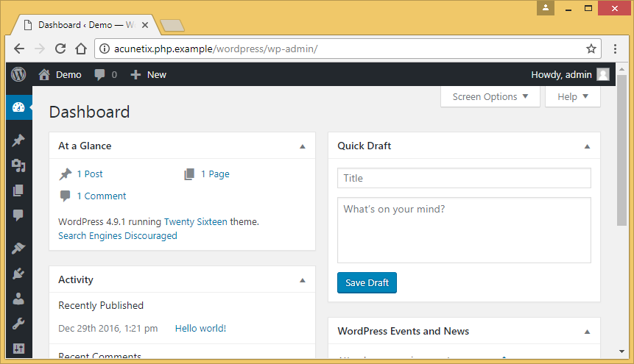Close the Dashboard browser tab

(145, 25)
